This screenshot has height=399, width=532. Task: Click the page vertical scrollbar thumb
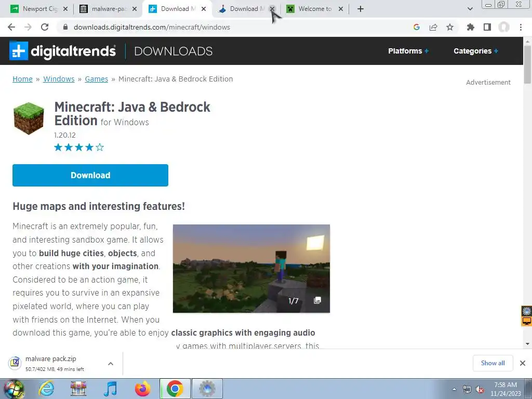point(527,64)
